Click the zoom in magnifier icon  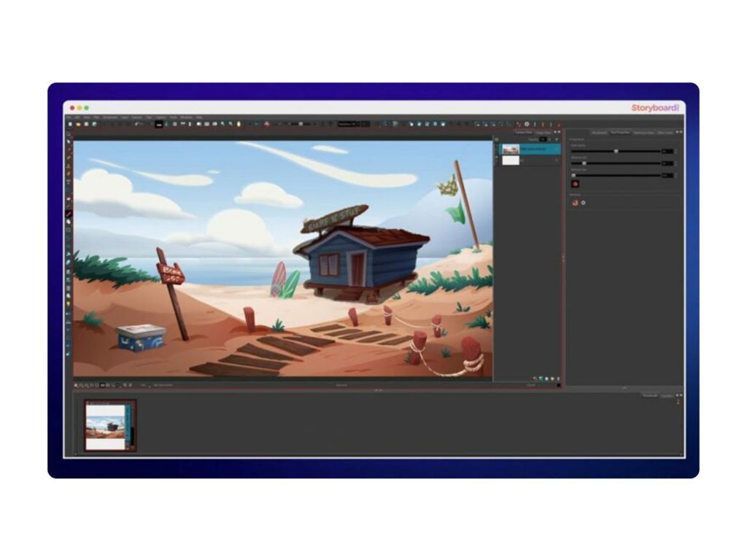pyautogui.click(x=223, y=124)
